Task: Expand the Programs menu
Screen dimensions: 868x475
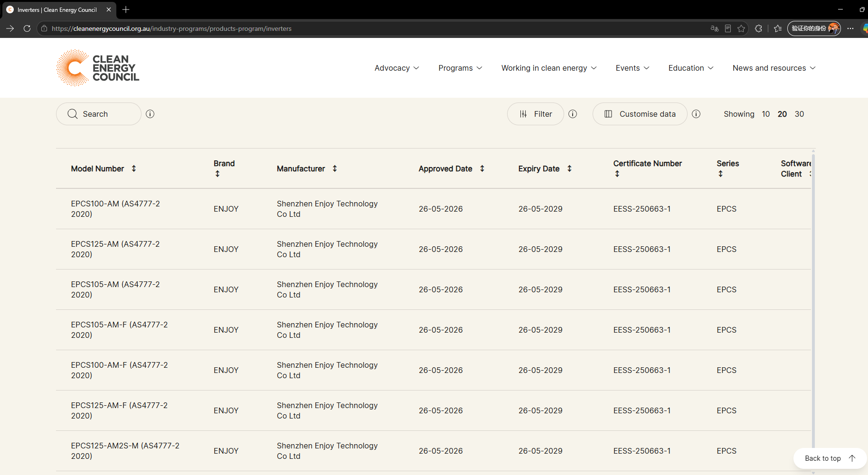Action: (461, 68)
